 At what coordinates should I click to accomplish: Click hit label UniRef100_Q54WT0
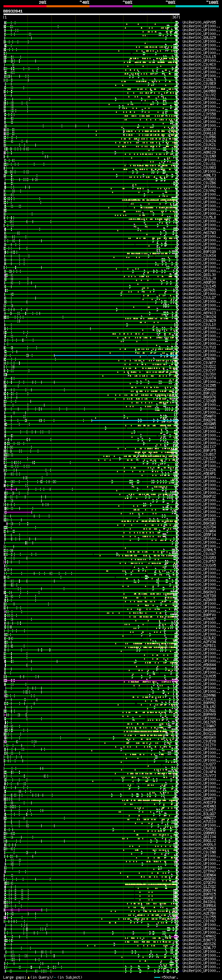[x=199, y=416]
